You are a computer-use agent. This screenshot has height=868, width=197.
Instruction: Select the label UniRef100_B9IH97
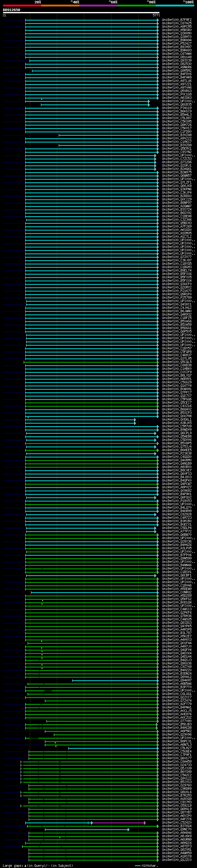[177, 47]
